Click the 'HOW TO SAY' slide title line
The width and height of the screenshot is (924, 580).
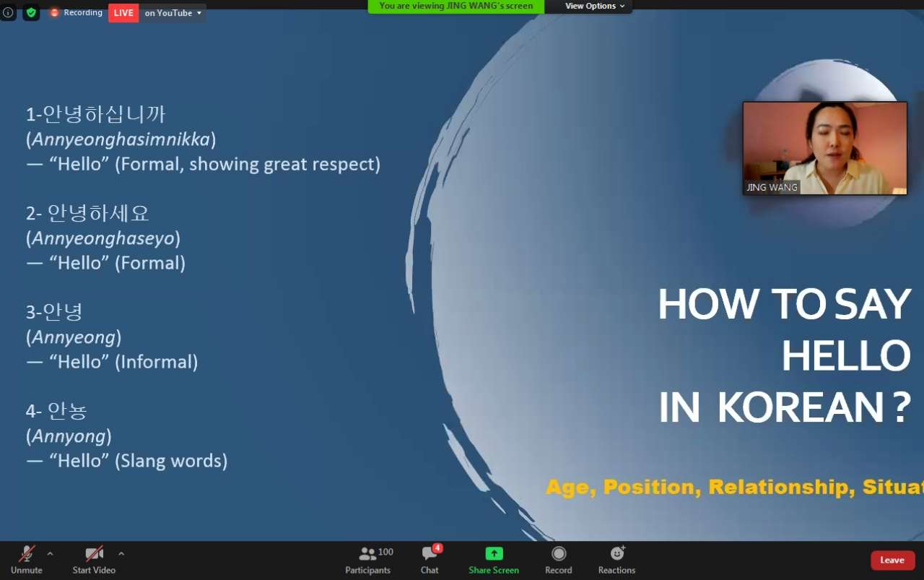[x=785, y=305]
